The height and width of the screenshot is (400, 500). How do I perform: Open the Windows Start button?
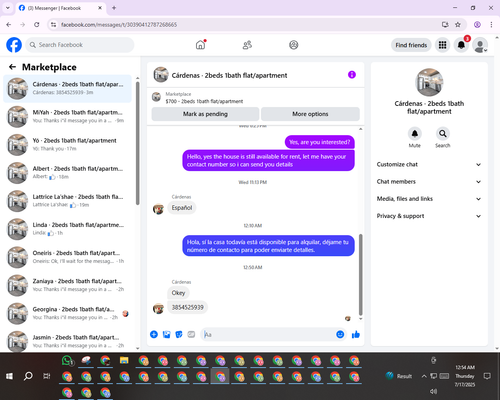[9, 376]
